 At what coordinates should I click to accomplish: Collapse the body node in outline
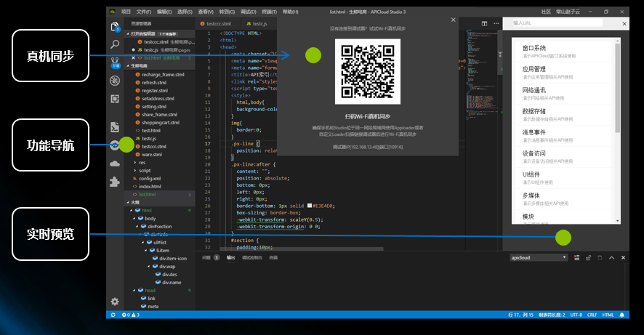[x=134, y=219]
